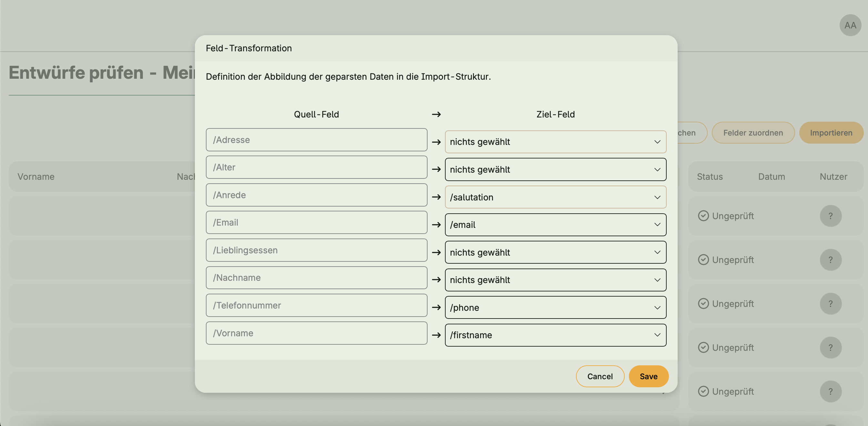Save the field transformation mapping
This screenshot has height=426, width=868.
click(648, 376)
